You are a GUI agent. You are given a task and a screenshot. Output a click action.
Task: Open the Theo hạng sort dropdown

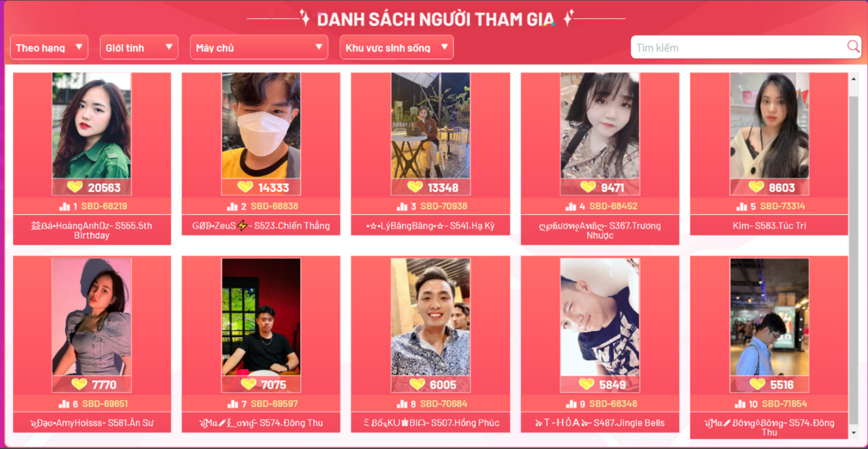49,47
